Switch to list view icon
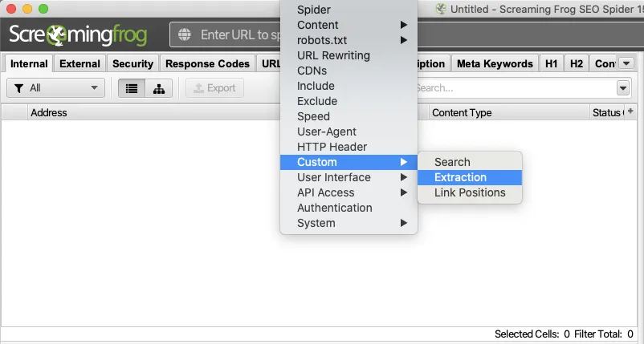 pyautogui.click(x=132, y=88)
